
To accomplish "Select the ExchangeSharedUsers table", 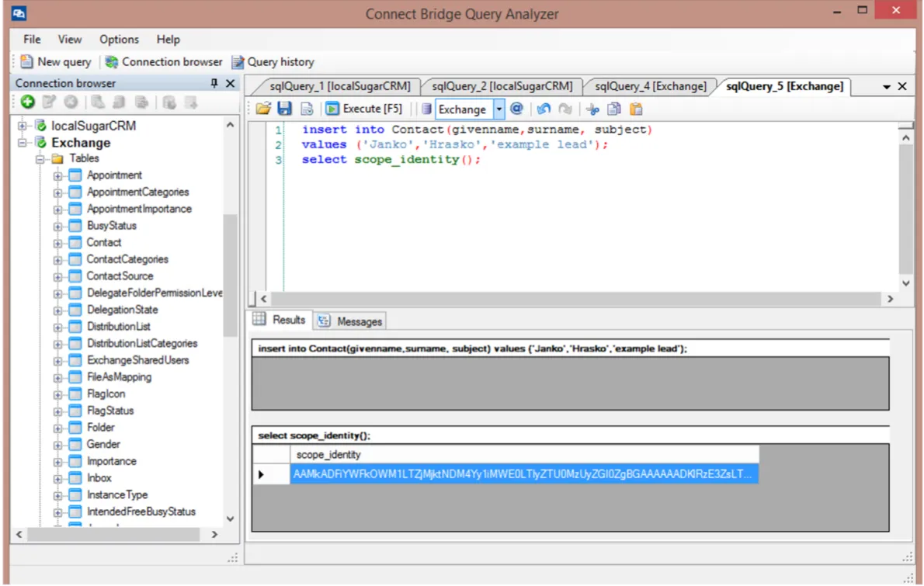I will pyautogui.click(x=138, y=360).
